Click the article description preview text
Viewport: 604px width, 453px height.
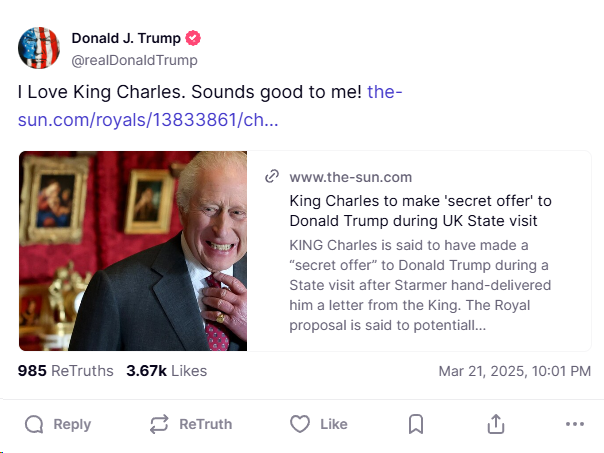tap(420, 285)
